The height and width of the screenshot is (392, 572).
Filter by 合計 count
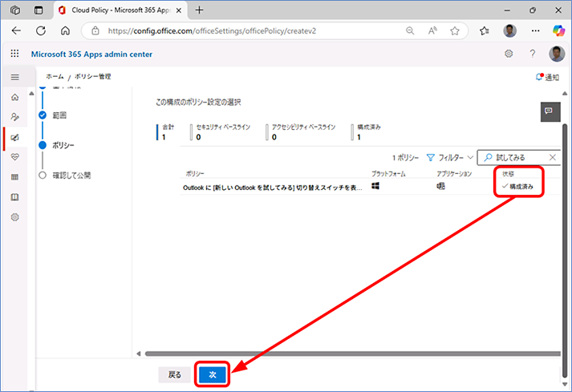166,132
